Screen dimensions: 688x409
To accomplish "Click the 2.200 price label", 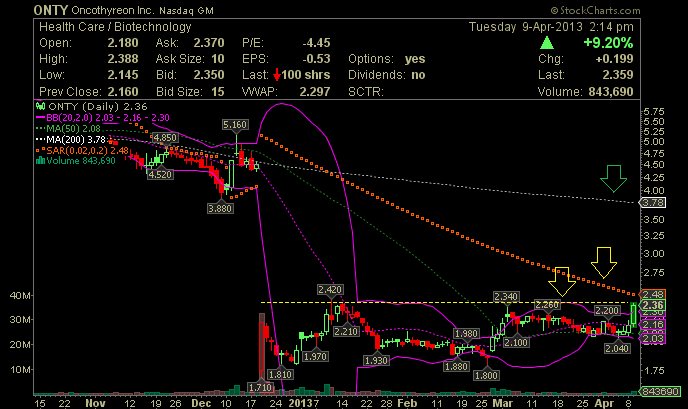I will [x=607, y=311].
